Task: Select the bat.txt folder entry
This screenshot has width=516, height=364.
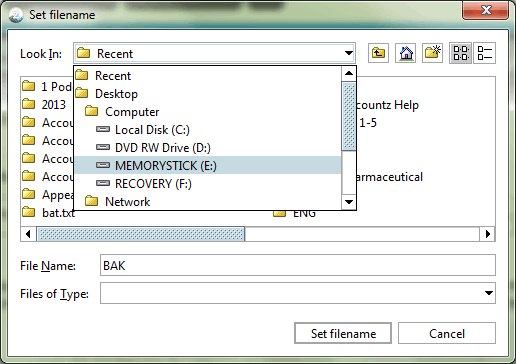Action: pyautogui.click(x=48, y=213)
